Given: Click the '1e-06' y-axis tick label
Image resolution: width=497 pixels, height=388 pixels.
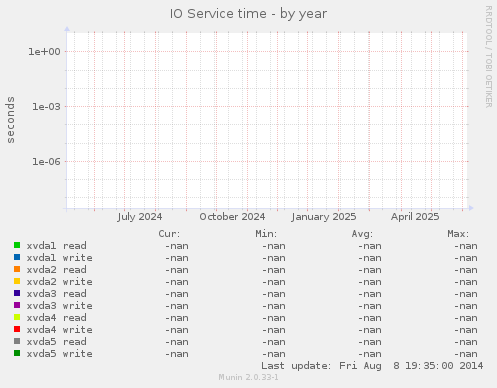Looking at the screenshot, I should 46,162.
